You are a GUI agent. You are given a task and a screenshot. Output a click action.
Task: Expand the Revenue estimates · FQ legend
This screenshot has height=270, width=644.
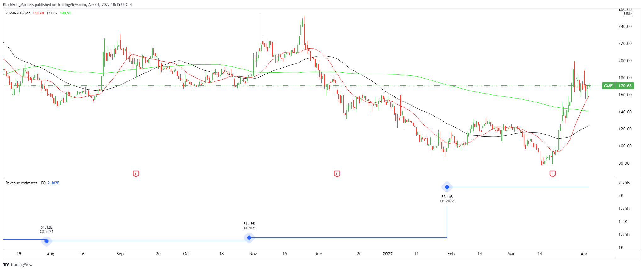25,183
